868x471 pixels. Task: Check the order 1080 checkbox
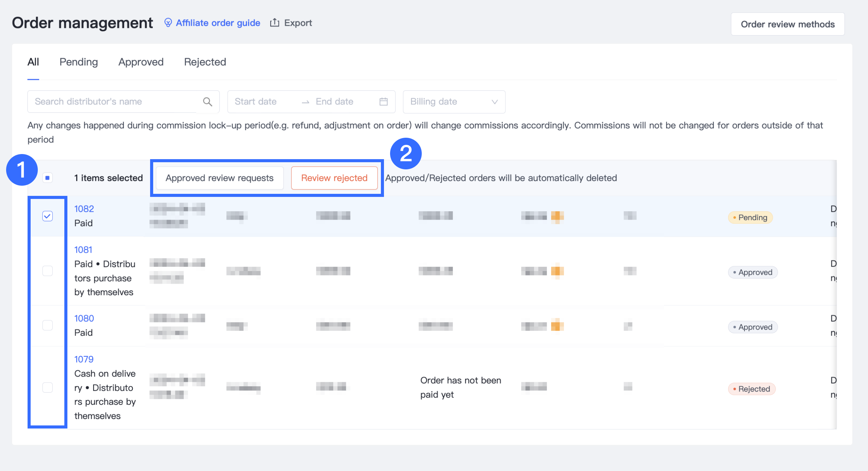(48, 325)
